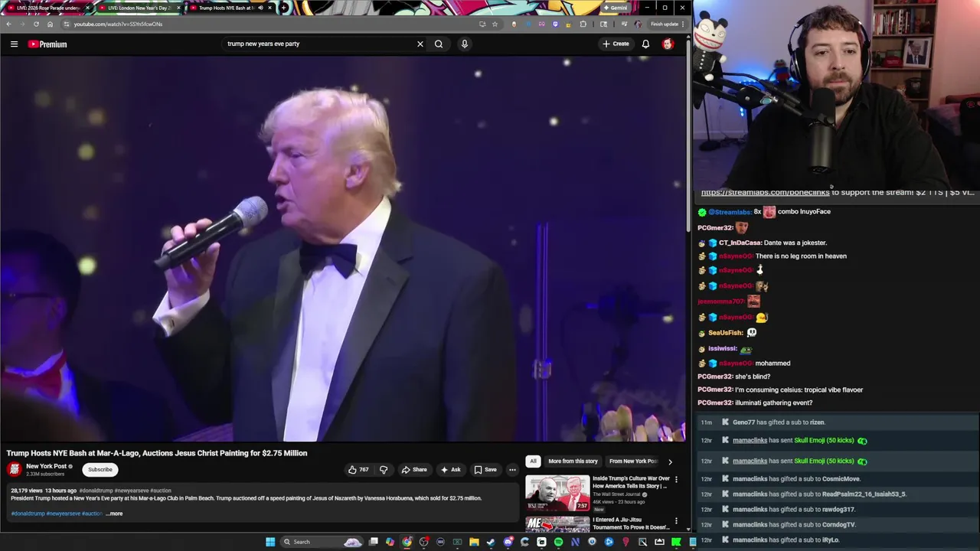Save the video to a playlist
This screenshot has width=980, height=551.
485,469
